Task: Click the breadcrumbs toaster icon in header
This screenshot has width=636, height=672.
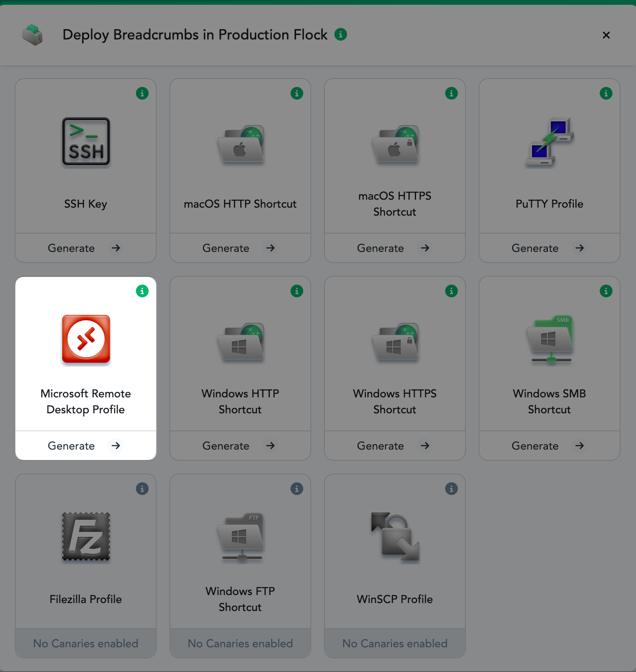Action: coord(32,35)
